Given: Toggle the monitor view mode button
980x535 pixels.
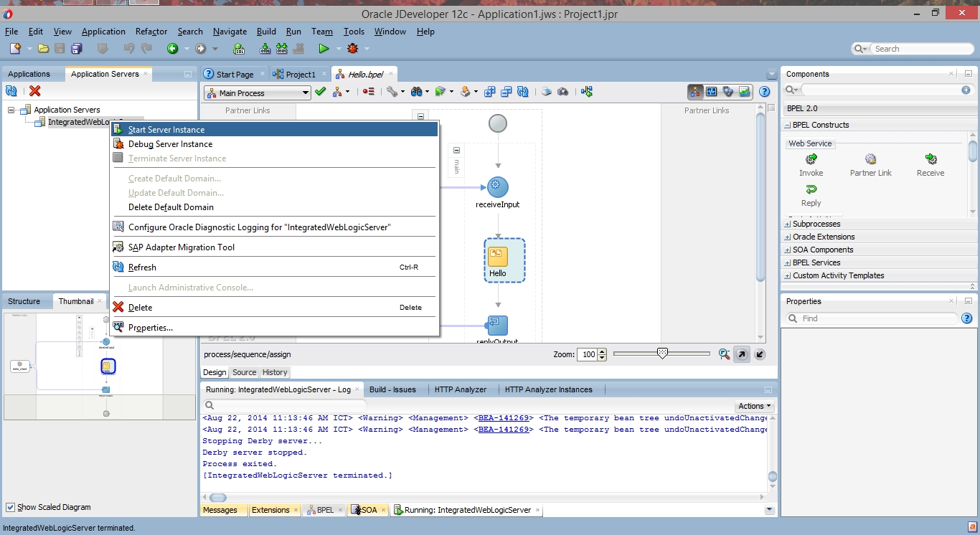Looking at the screenshot, I should (x=712, y=92).
